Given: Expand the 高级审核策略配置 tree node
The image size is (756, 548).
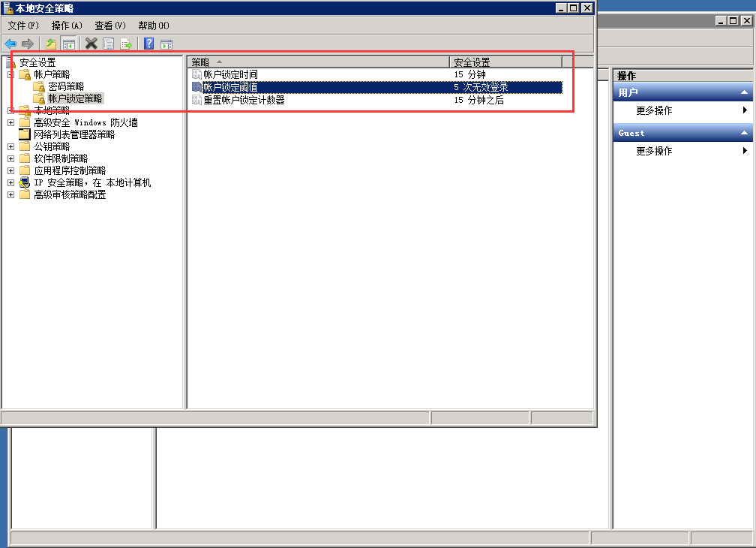Looking at the screenshot, I should coord(10,195).
